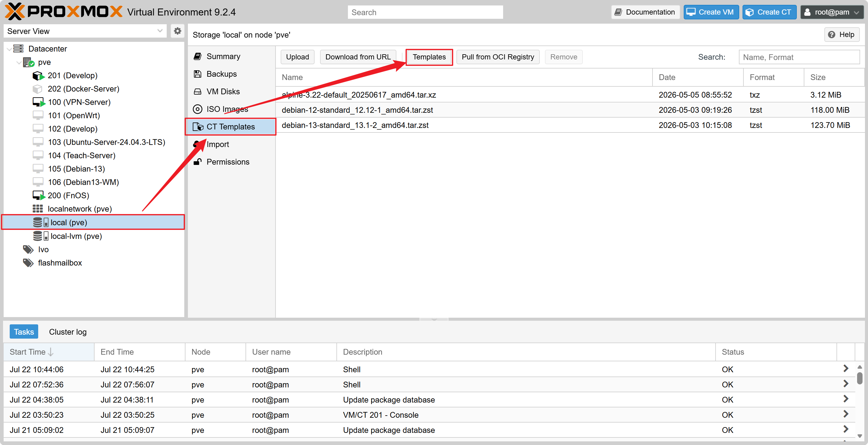Open the Proxmox logo home link
868x445 pixels.
63,12
